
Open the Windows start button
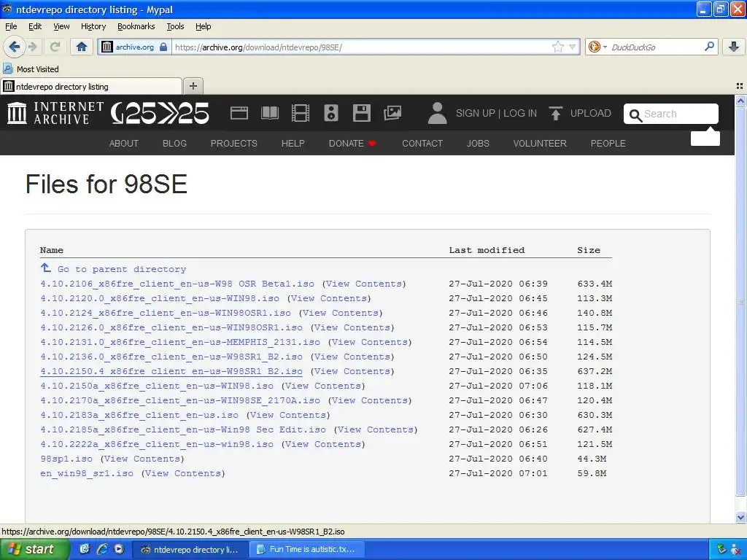pyautogui.click(x=34, y=549)
